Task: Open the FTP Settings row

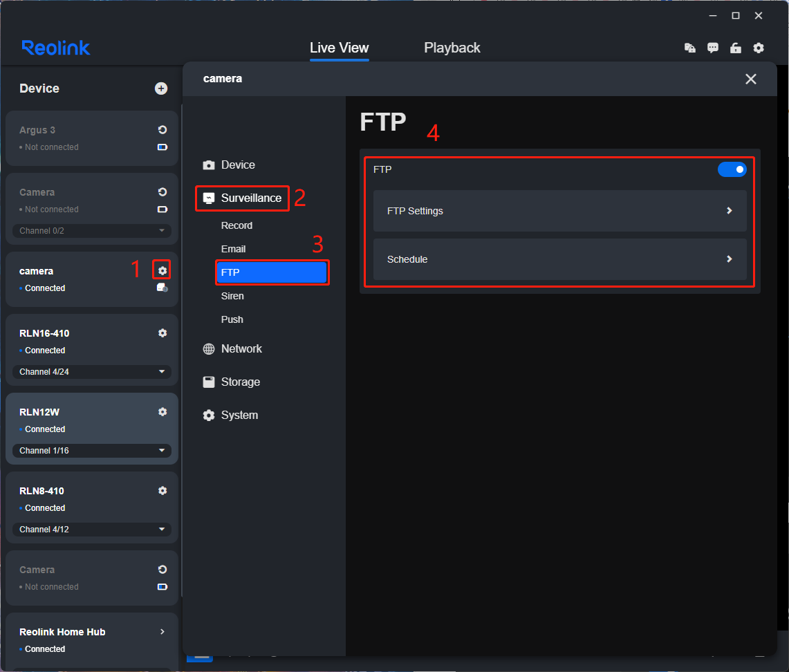Action: coord(559,211)
